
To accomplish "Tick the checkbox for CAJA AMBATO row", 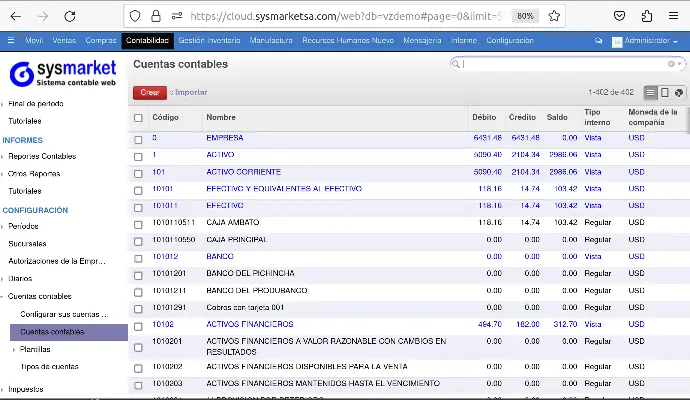I will [138, 223].
